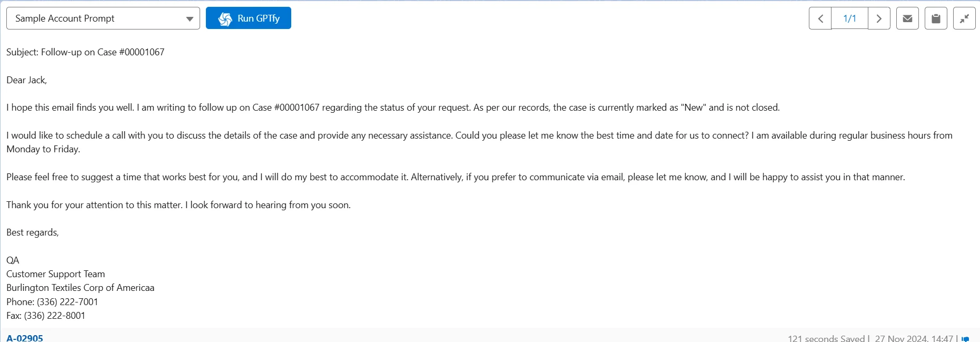Click the "121 seconds Saved" status text
Image resolution: width=980 pixels, height=342 pixels.
826,338
